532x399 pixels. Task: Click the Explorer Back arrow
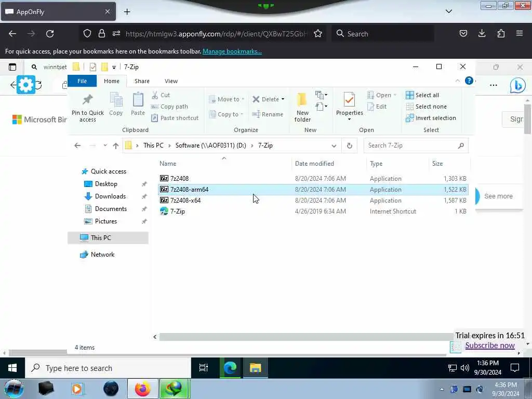pos(77,145)
